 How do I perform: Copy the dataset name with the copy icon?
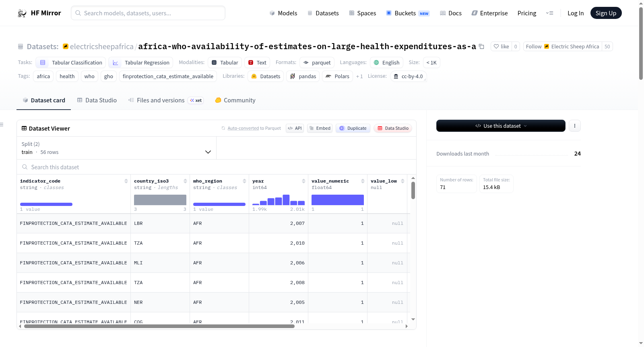click(x=481, y=46)
